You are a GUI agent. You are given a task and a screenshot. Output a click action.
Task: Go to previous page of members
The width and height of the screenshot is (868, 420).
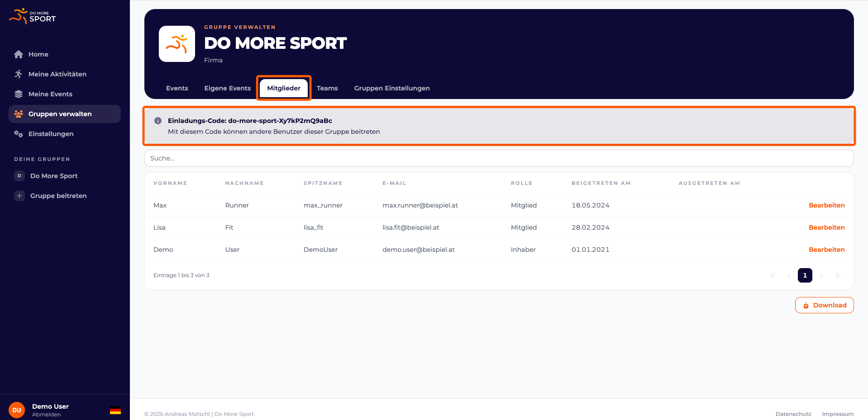pyautogui.click(x=789, y=275)
